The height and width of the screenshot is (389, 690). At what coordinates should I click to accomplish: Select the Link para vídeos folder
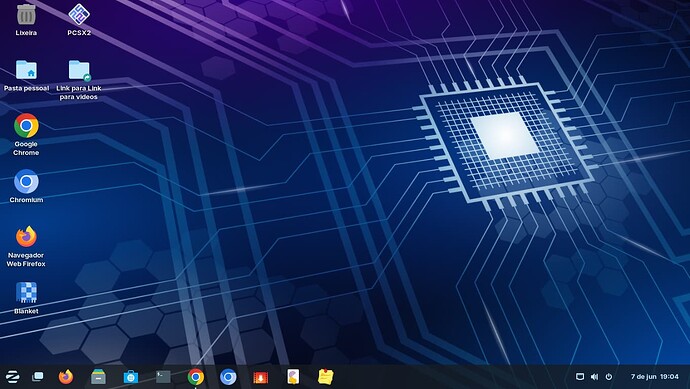79,80
